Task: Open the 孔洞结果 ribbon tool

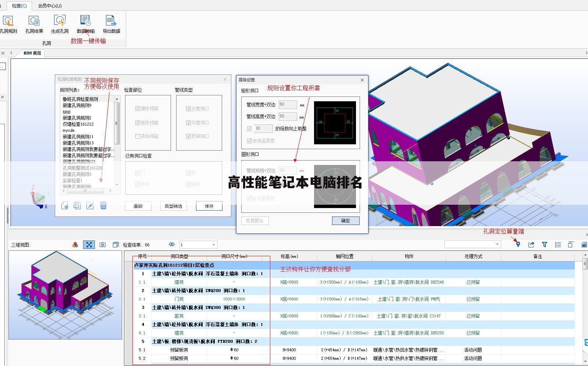Action: (x=34, y=24)
